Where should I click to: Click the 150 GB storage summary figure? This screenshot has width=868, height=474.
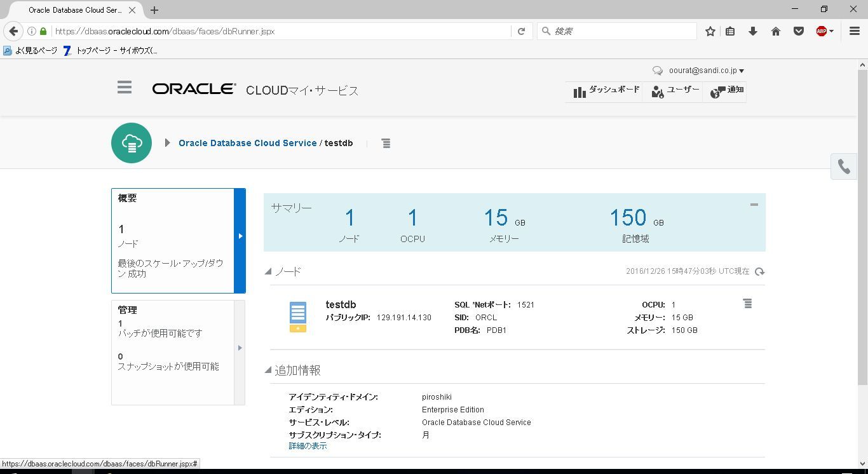point(637,218)
